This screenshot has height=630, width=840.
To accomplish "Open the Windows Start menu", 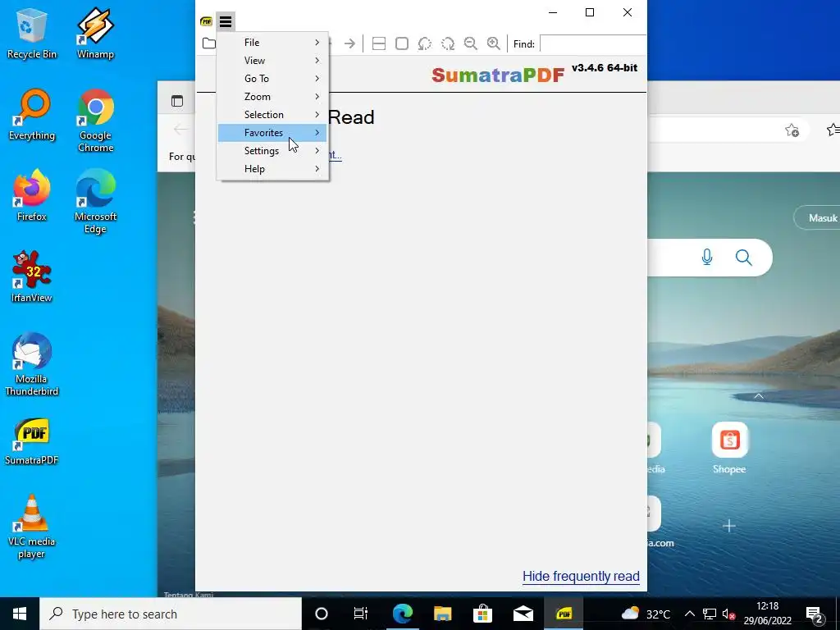I will (x=20, y=614).
